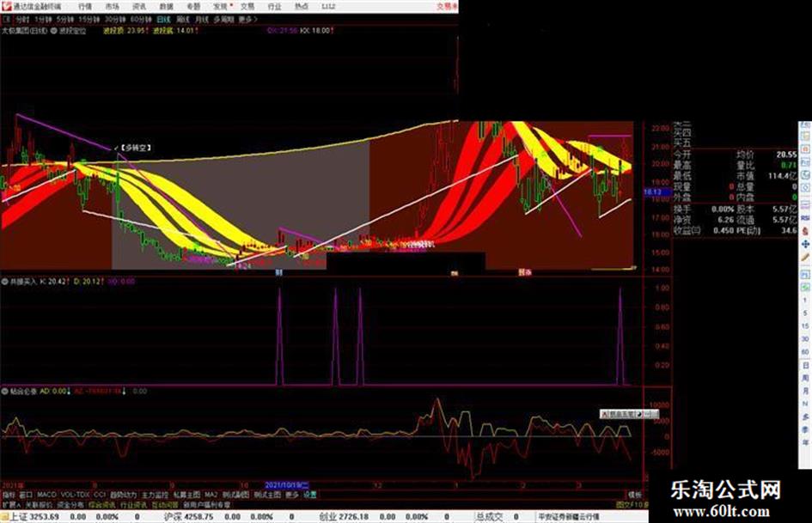Screen dimensions: 812x523
Task: Apply the CCI indicator
Action: [x=100, y=495]
